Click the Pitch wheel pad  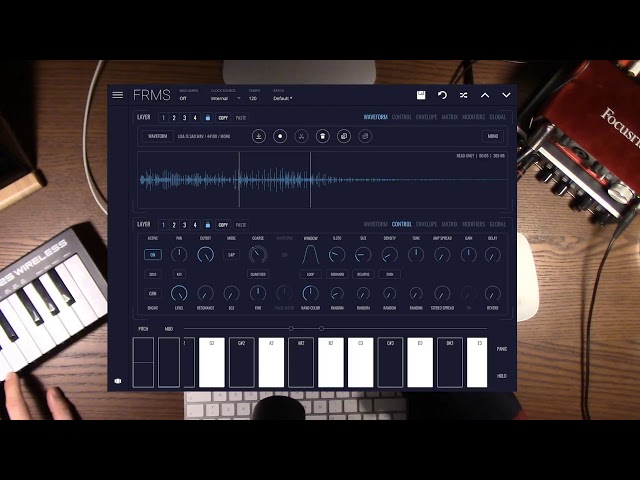143,362
